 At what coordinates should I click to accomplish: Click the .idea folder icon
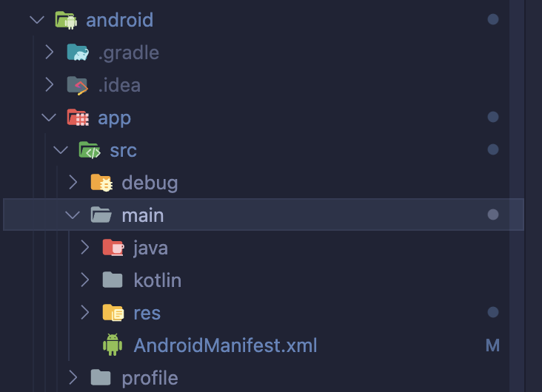click(78, 85)
